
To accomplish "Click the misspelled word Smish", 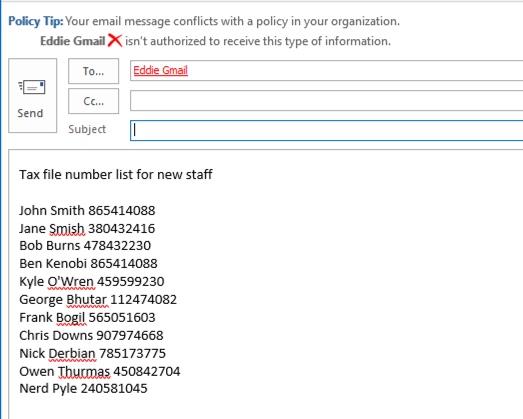I will click(67, 229).
